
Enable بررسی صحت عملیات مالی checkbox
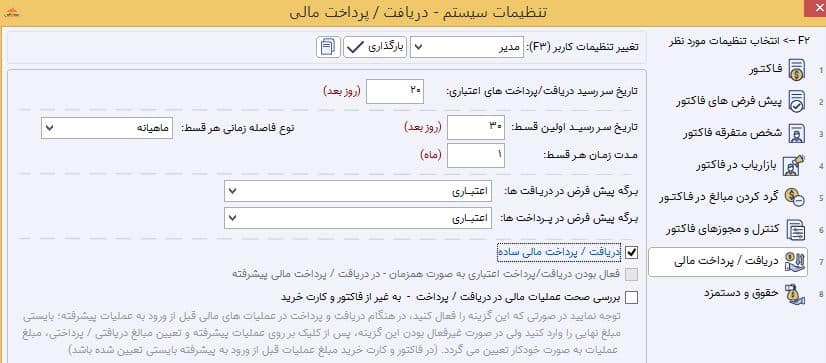631,298
